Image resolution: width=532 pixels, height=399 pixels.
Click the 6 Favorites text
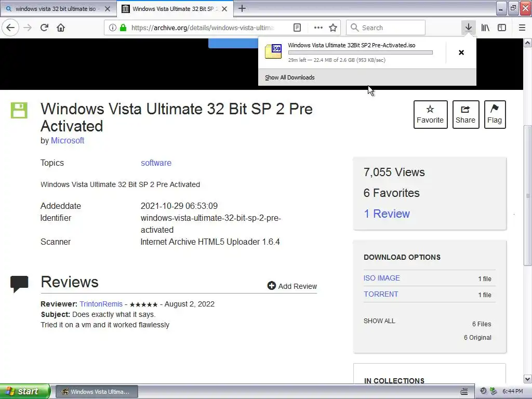(x=392, y=193)
